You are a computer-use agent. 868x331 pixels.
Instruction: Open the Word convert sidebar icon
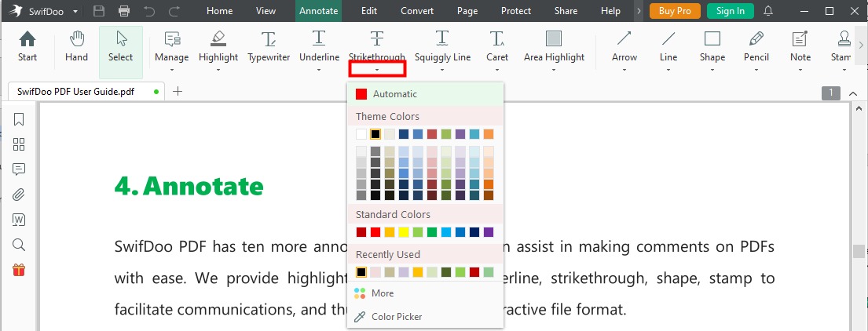pyautogui.click(x=19, y=220)
